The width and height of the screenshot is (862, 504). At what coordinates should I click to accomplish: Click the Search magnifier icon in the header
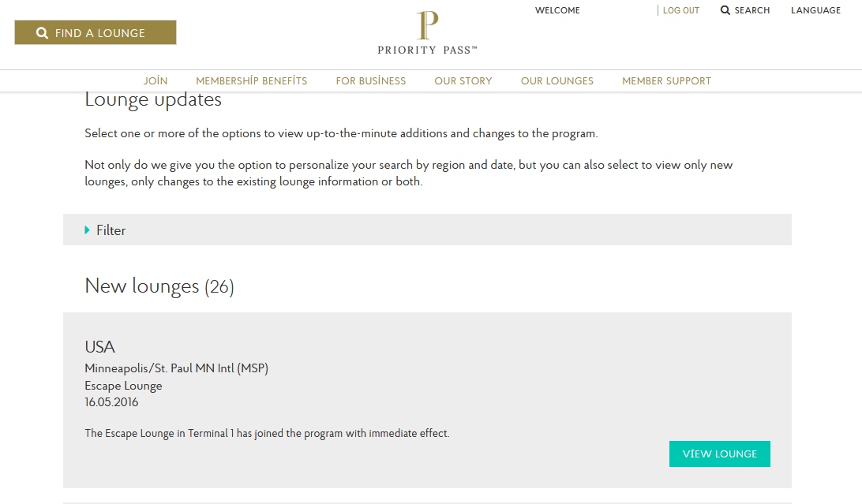click(x=725, y=10)
